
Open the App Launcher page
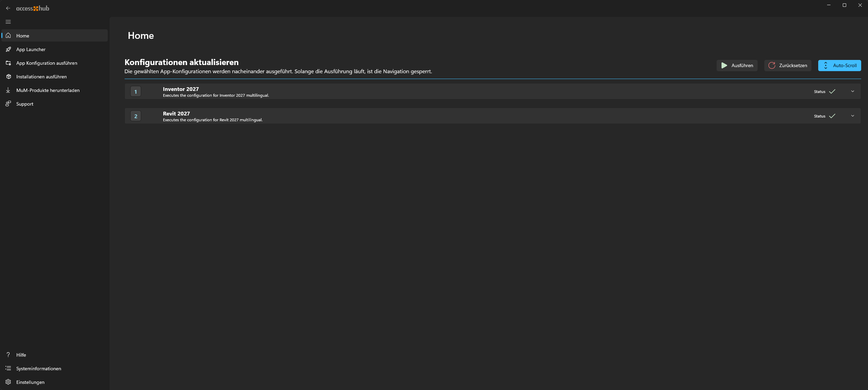click(x=55, y=49)
